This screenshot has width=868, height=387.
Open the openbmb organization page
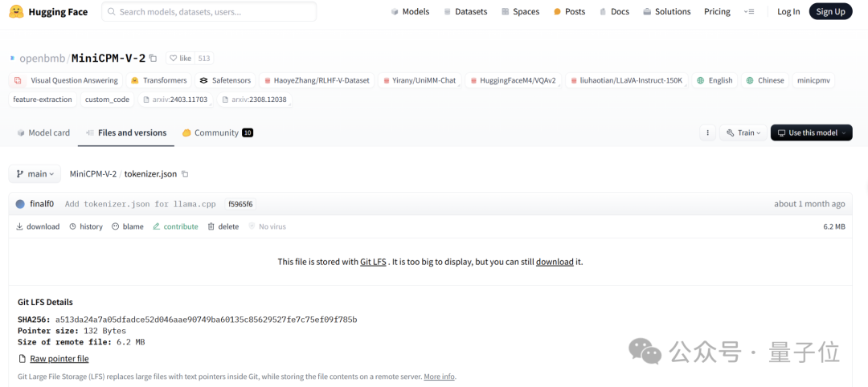[x=43, y=58]
